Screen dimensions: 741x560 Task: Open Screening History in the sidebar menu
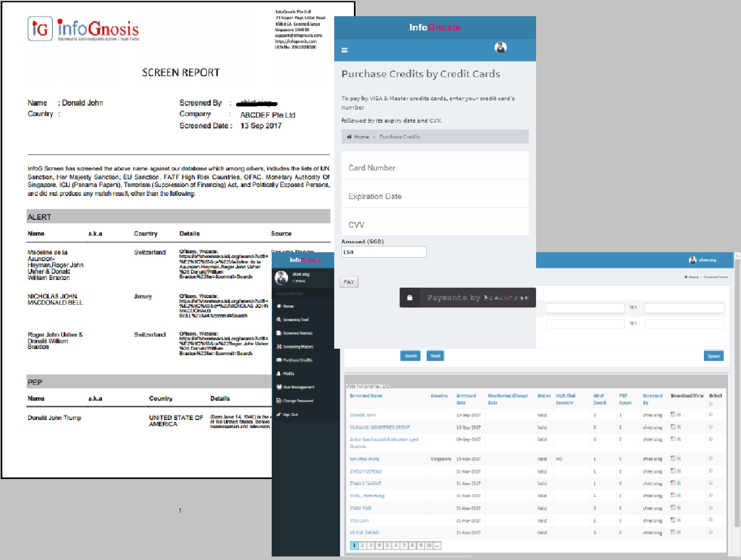click(298, 346)
